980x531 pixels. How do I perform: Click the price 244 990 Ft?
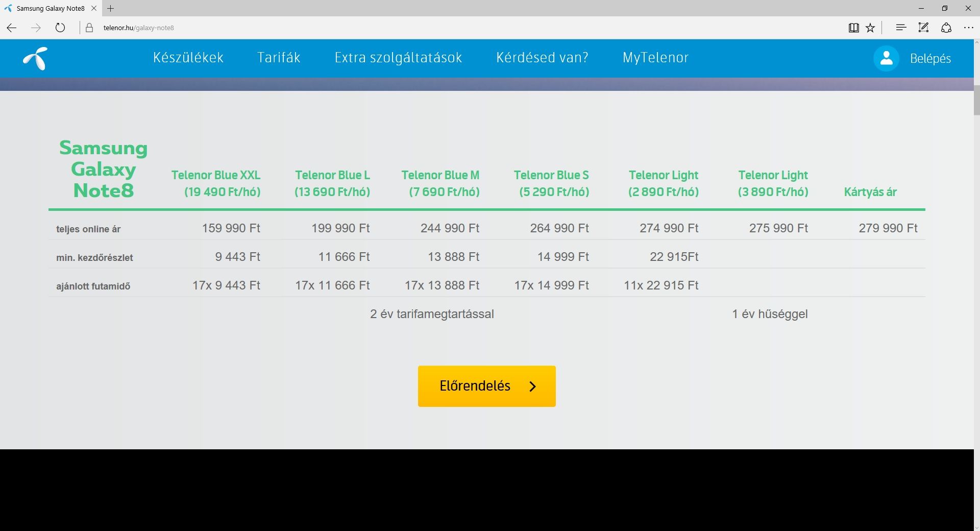tap(450, 228)
